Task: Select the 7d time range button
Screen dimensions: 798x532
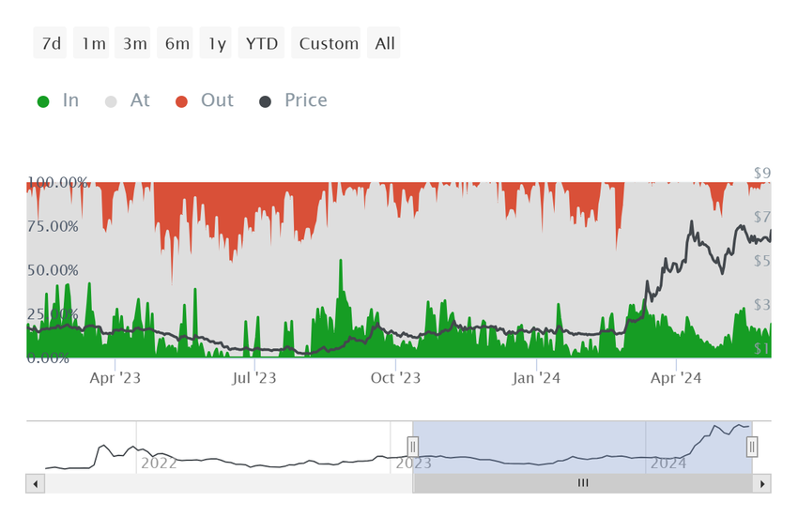Action: [50, 43]
